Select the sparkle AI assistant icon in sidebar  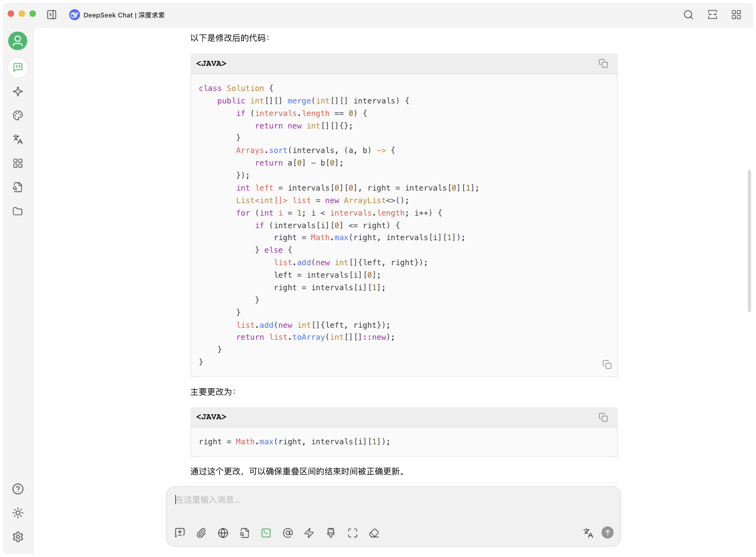[x=17, y=91]
